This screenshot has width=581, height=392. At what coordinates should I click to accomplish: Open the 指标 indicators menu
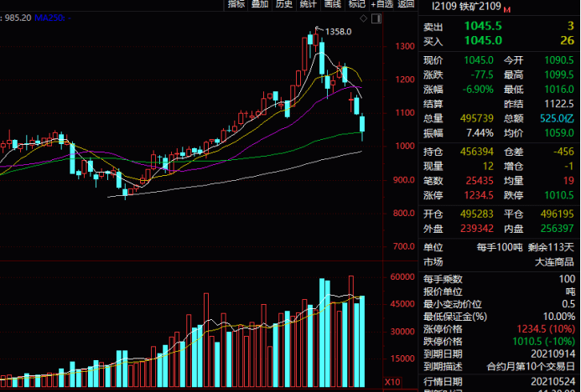237,4
